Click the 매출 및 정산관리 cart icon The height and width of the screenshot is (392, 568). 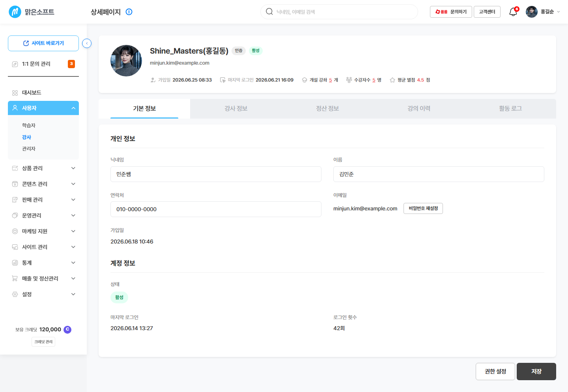15,279
